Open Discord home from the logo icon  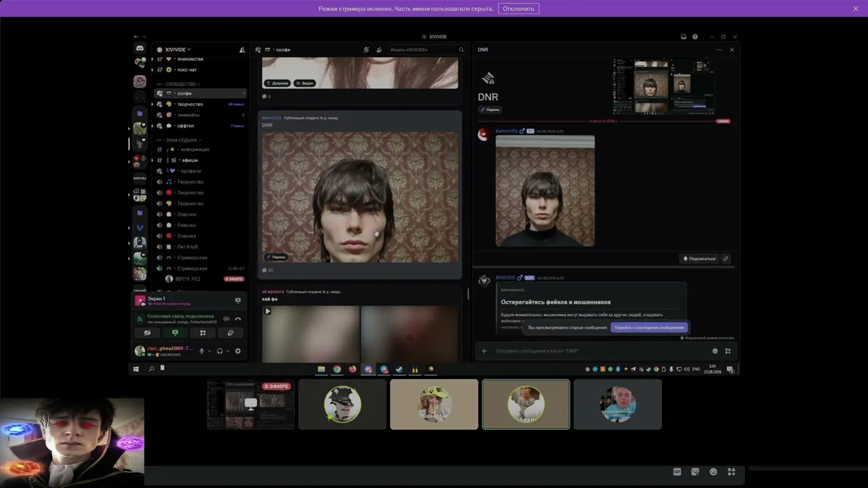(x=140, y=49)
